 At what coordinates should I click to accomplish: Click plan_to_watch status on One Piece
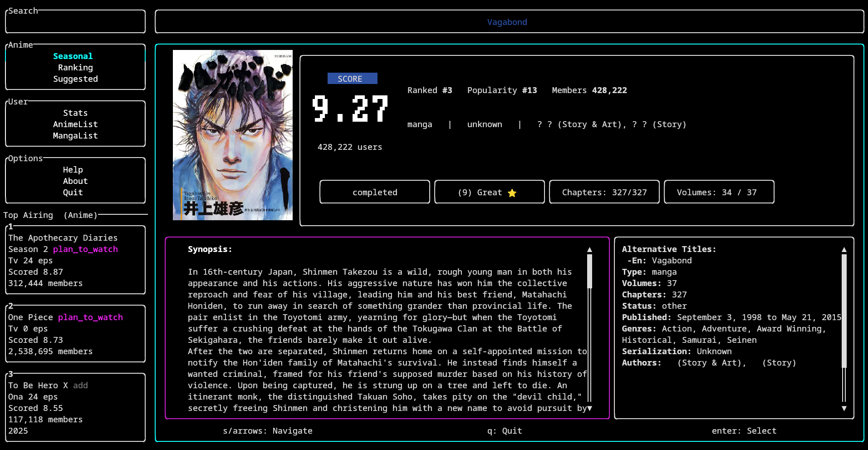click(90, 317)
